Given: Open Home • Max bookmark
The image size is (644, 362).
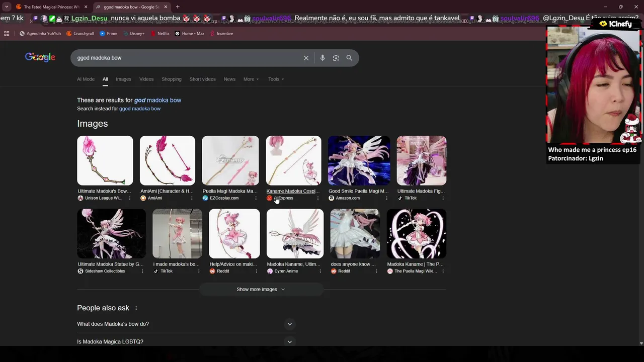Looking at the screenshot, I should pos(190,34).
